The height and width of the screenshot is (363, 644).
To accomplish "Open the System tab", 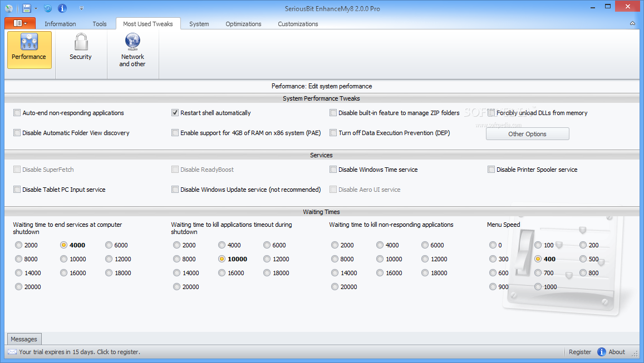I will coord(199,24).
